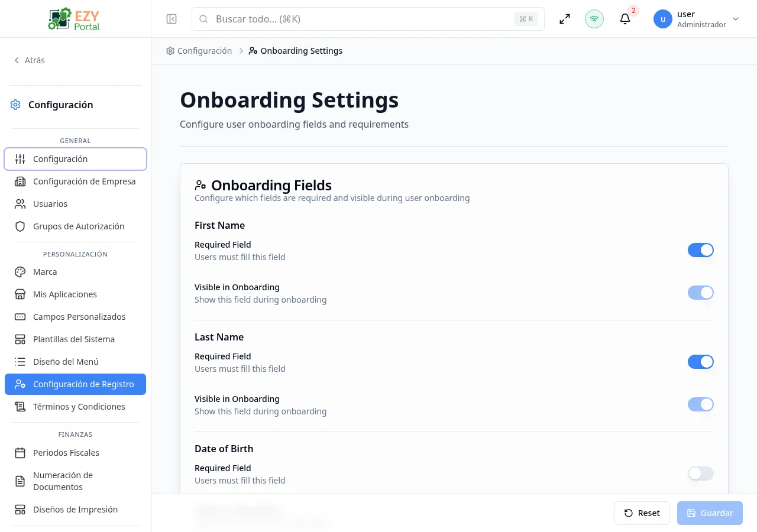The image size is (757, 532).
Task: Click the FINANZAS section label
Action: click(x=75, y=434)
